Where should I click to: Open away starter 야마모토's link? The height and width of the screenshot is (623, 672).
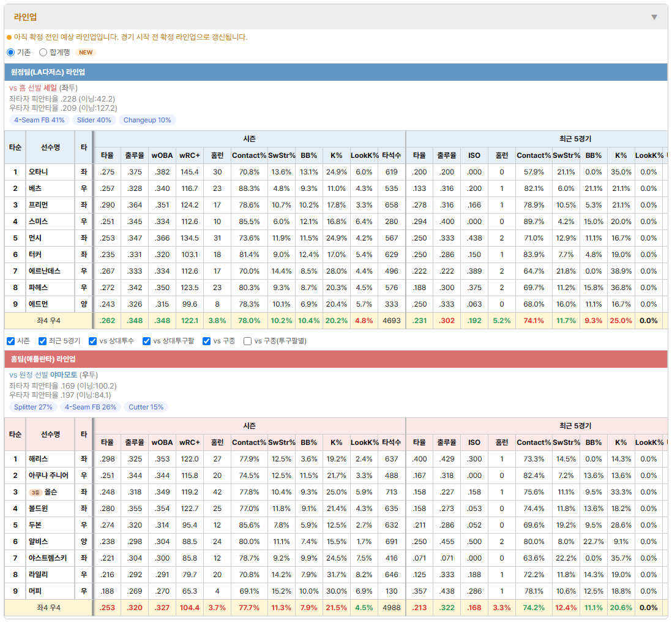[64, 375]
